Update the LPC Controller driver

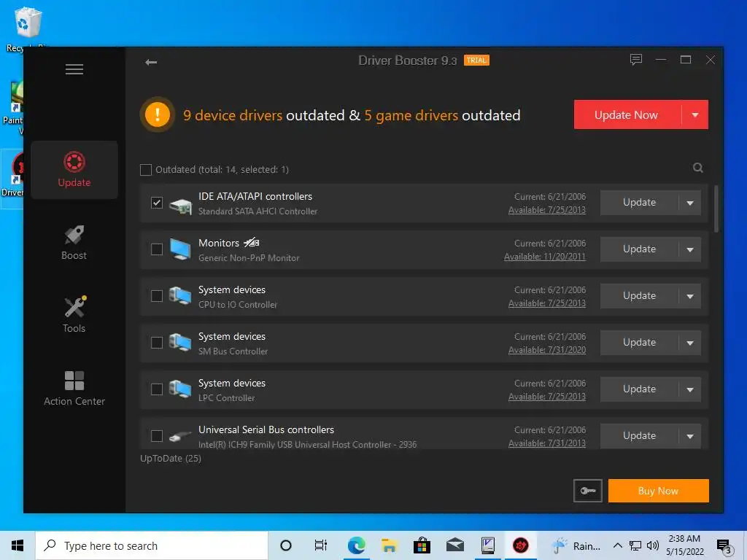coord(639,389)
